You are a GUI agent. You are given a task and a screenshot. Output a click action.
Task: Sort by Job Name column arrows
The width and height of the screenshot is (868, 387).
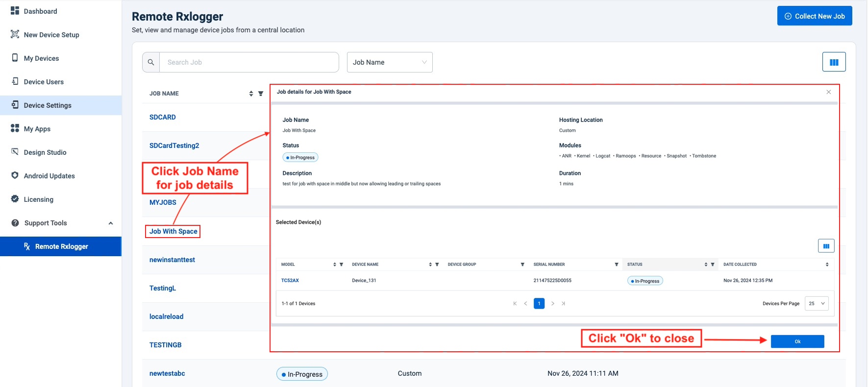point(251,94)
